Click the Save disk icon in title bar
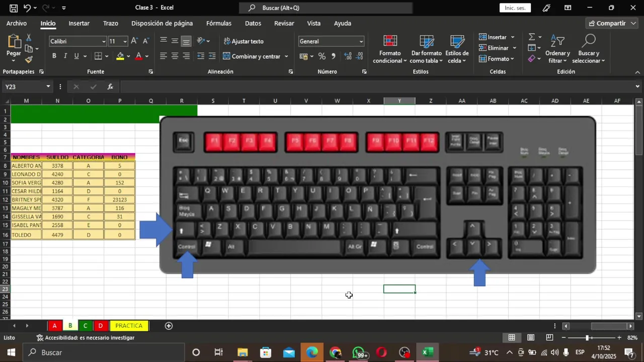Viewport: 644px width, 362px height. pyautogui.click(x=14, y=8)
